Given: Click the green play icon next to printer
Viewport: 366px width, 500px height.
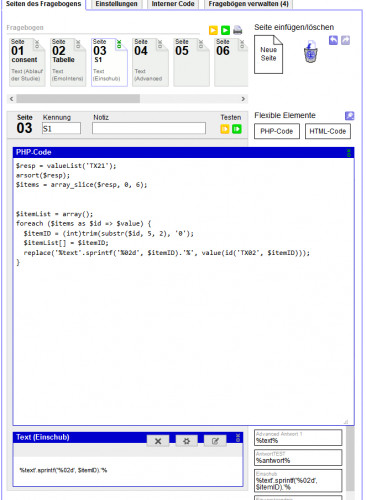Looking at the screenshot, I should click(225, 30).
